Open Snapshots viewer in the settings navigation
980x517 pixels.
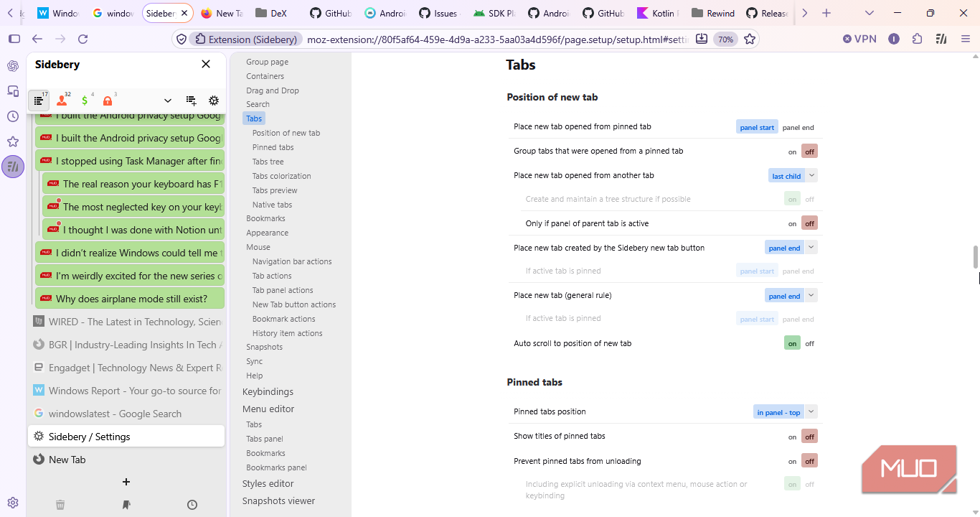coord(278,501)
